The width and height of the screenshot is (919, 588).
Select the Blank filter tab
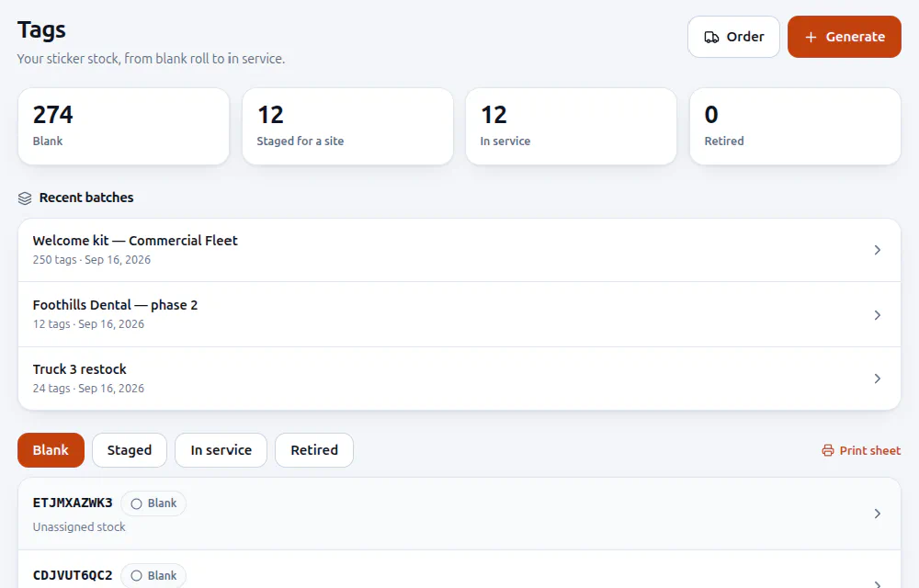pyautogui.click(x=51, y=450)
